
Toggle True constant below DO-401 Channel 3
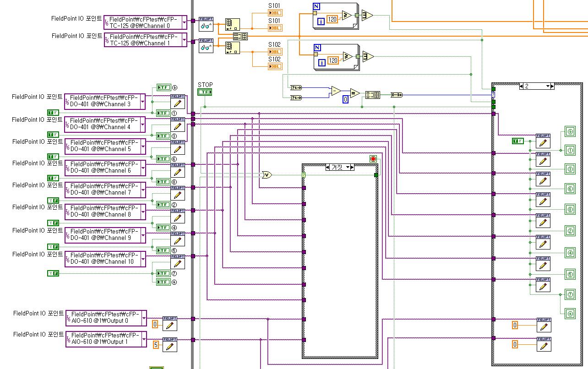[53, 113]
